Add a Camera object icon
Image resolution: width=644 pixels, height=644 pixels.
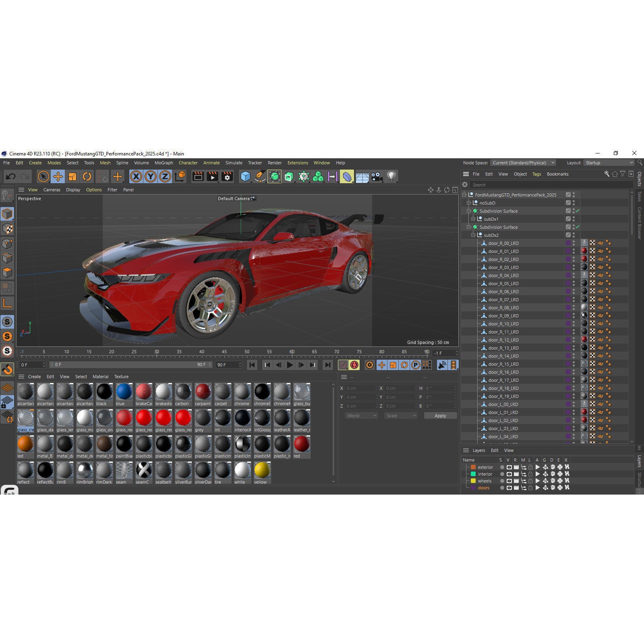pyautogui.click(x=377, y=176)
